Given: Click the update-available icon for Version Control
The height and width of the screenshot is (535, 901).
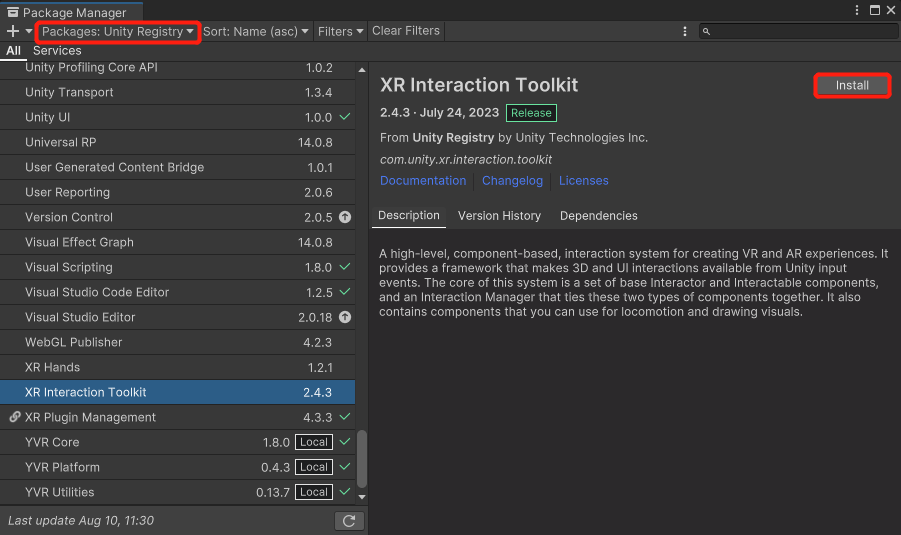Looking at the screenshot, I should coord(345,217).
